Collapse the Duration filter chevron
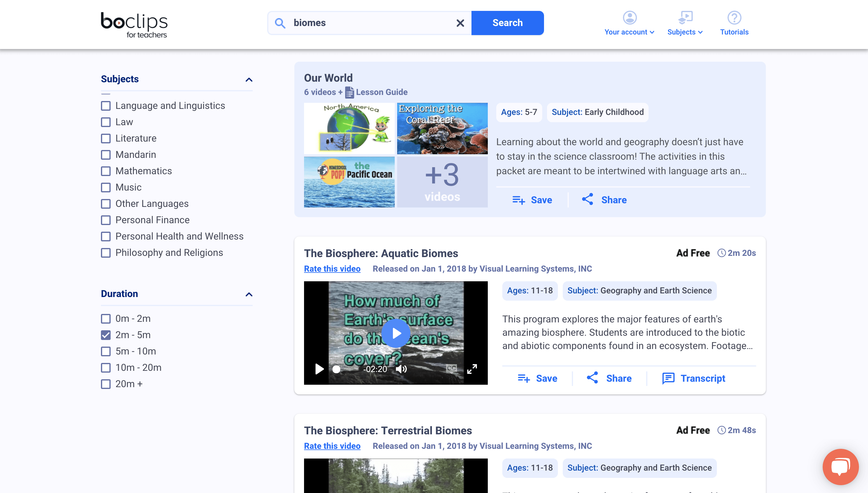868x493 pixels. (249, 294)
